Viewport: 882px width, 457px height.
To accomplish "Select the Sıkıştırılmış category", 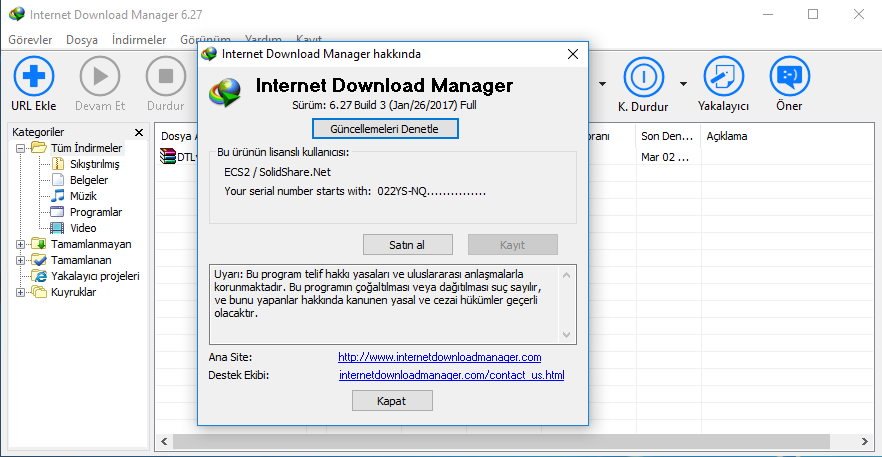I will click(94, 164).
